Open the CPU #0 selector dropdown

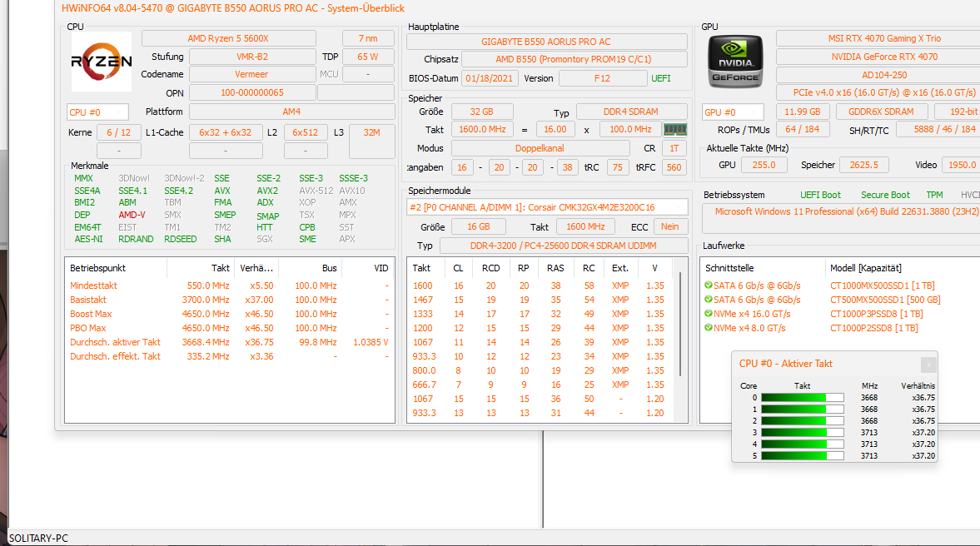[97, 112]
